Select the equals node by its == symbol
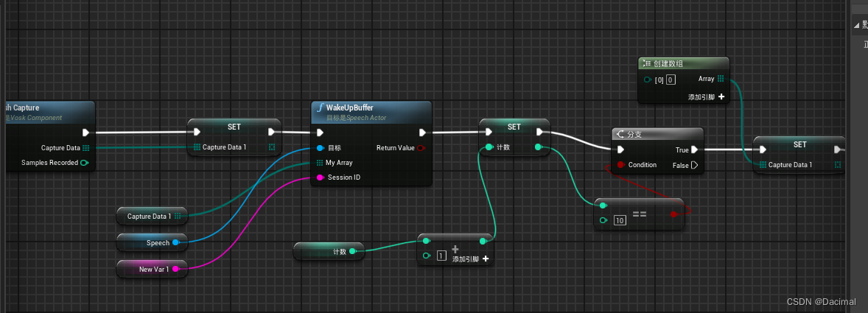 pyautogui.click(x=640, y=213)
